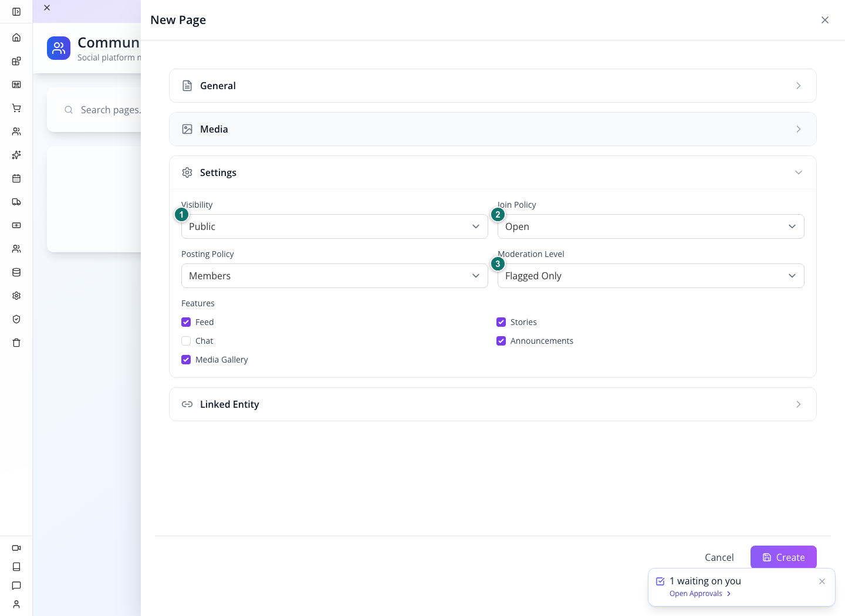
Task: Open the user profile icon in sidebar
Action: (16, 604)
